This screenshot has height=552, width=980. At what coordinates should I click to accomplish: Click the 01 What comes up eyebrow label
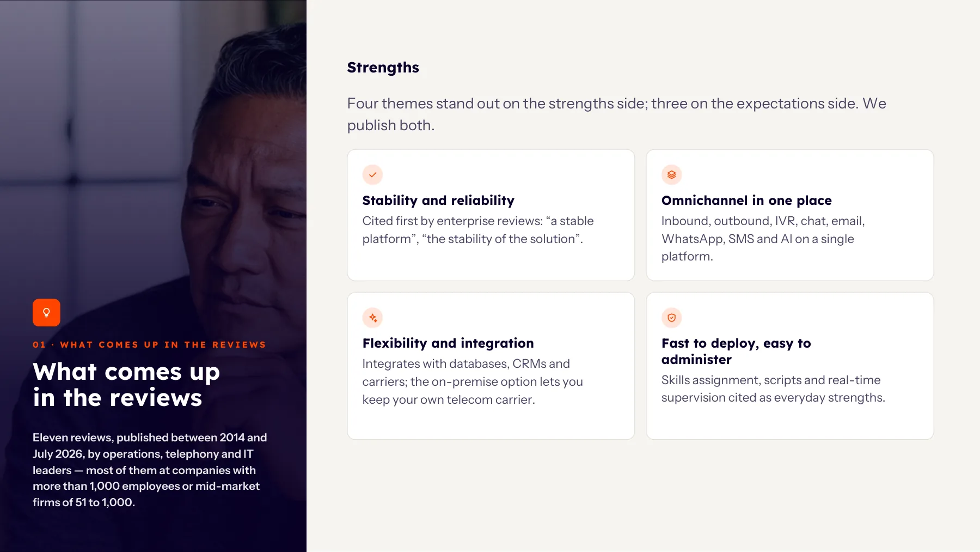(149, 344)
